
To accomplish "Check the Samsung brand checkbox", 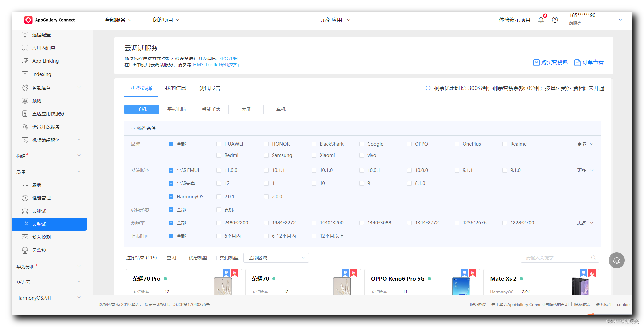I will (x=266, y=155).
